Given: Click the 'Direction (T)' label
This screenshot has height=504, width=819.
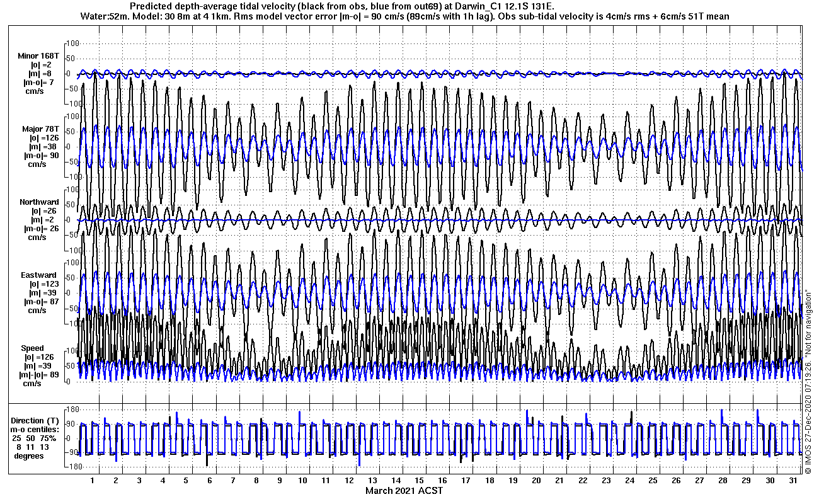Looking at the screenshot, I should 36,420.
